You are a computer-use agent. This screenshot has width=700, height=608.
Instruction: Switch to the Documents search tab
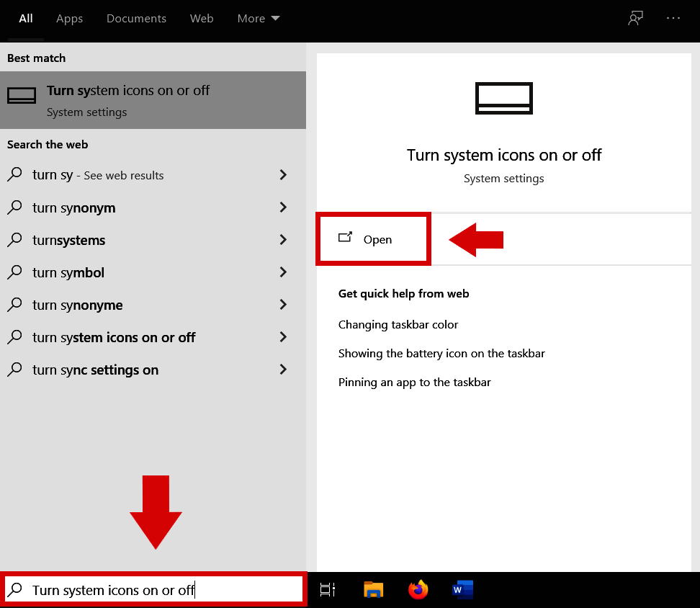click(136, 18)
